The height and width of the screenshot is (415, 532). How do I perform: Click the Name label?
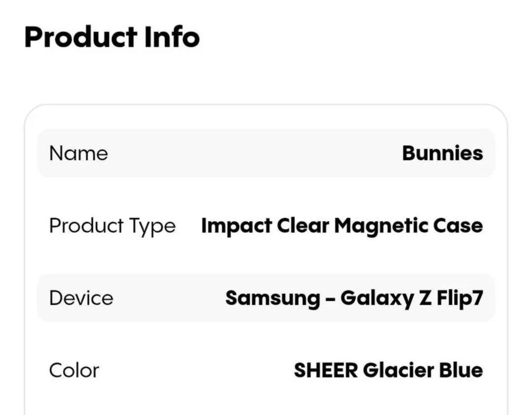78,153
